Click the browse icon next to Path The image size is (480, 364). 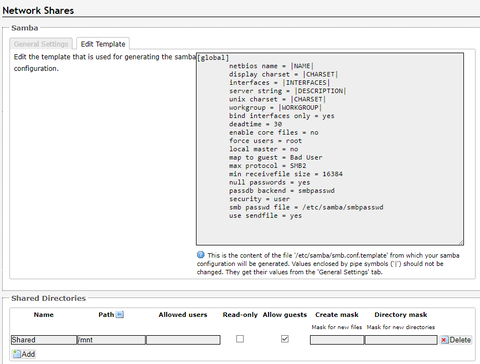120,314
